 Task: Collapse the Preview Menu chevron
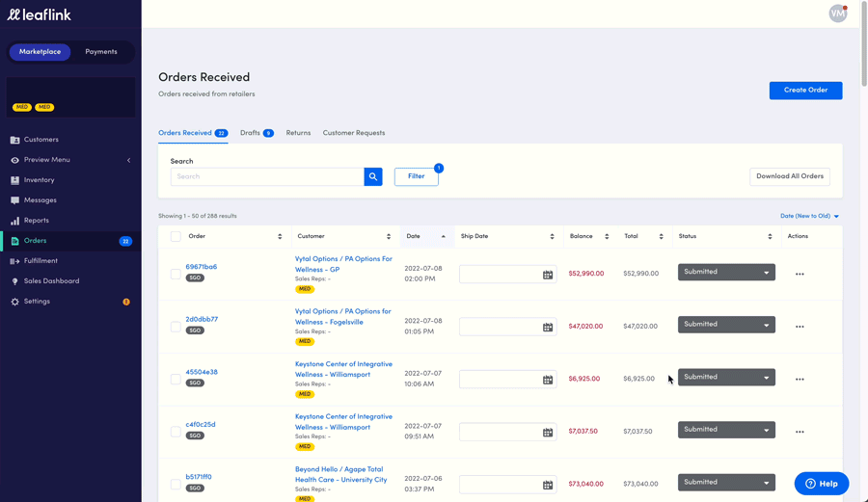[x=128, y=160]
